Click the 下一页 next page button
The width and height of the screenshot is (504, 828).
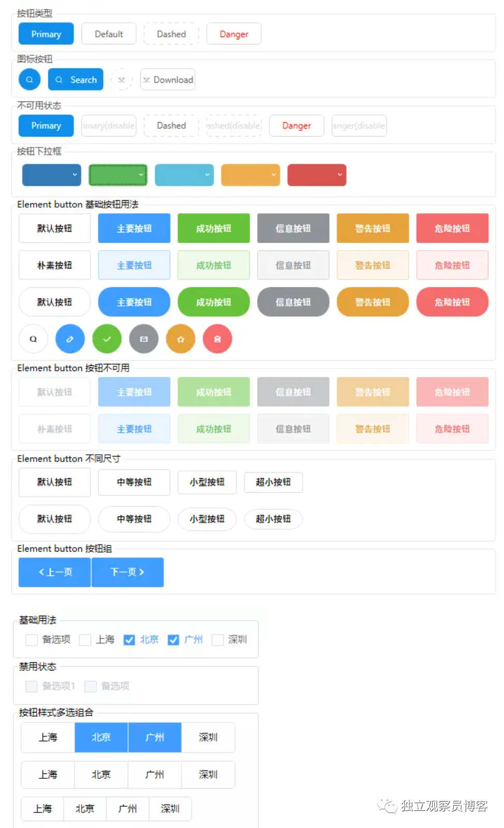tap(127, 572)
